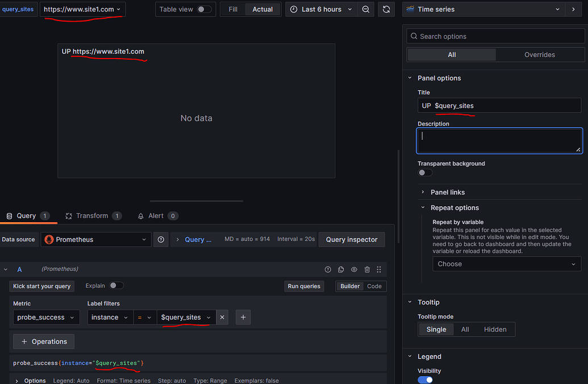Delete query A using the trash icon
The width and height of the screenshot is (588, 384).
pyautogui.click(x=367, y=269)
